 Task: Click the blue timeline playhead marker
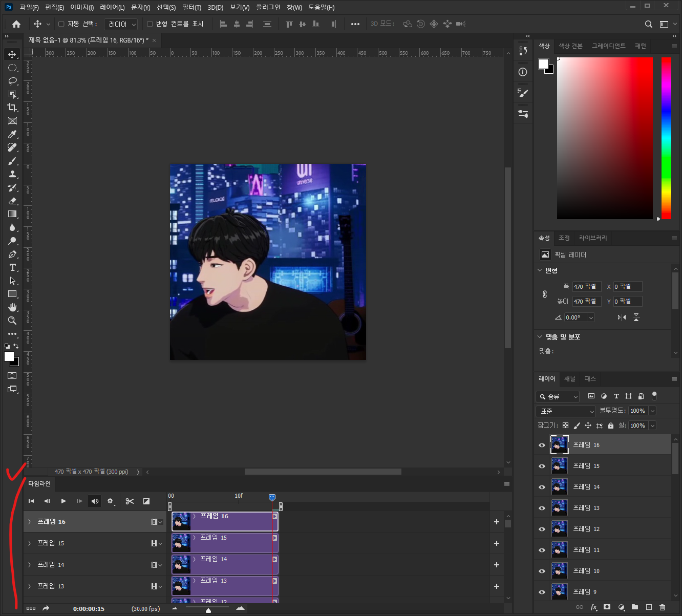coord(272,497)
